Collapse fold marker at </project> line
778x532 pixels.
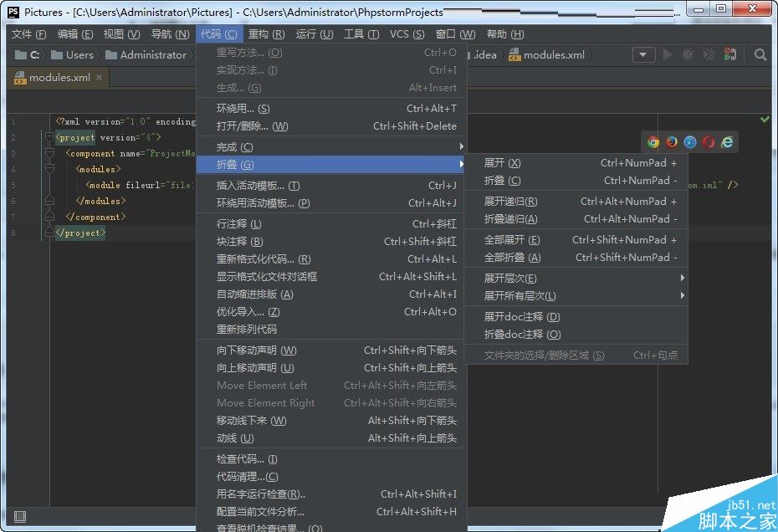click(49, 233)
